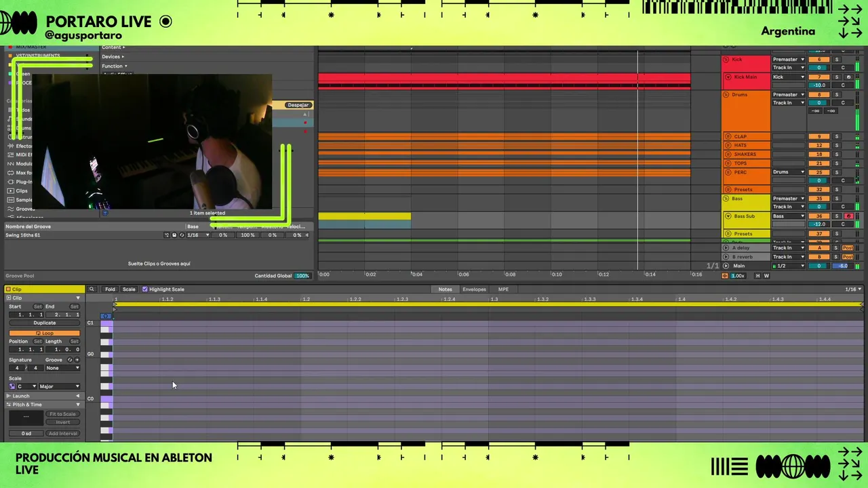868x488 pixels.
Task: Click the Fold button in piano roll
Action: (x=110, y=289)
